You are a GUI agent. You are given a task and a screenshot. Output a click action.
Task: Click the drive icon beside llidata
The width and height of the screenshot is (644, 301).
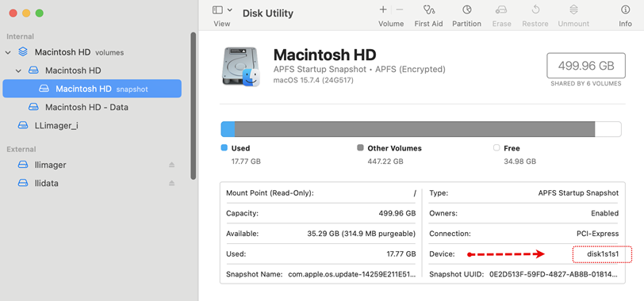23,183
